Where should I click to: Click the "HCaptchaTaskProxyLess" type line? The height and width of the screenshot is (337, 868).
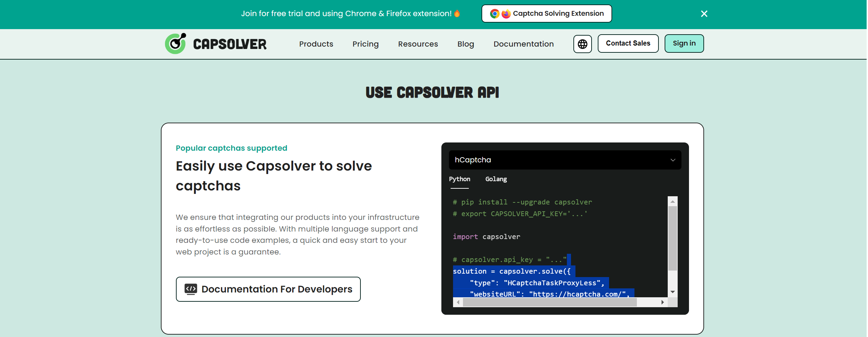point(537,283)
